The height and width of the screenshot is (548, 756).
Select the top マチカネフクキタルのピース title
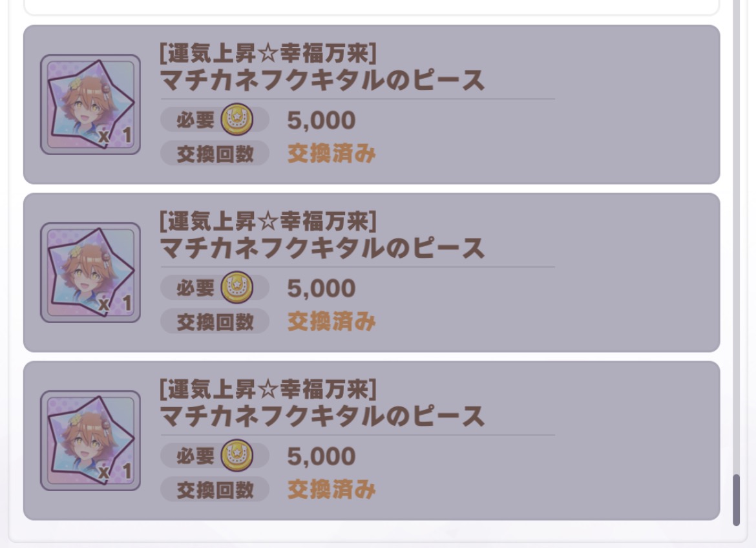pyautogui.click(x=322, y=81)
